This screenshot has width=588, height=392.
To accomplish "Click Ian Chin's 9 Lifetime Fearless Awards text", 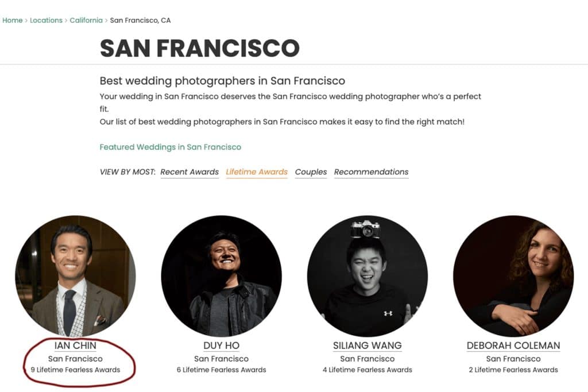I will pos(75,370).
